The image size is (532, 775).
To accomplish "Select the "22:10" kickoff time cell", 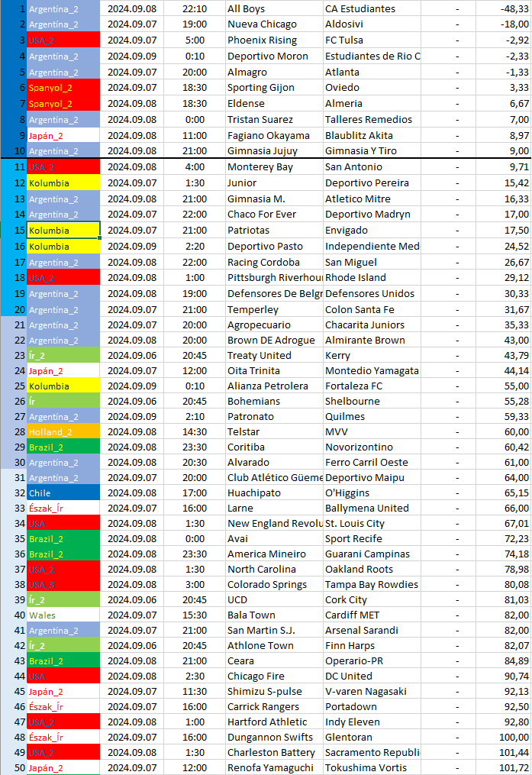I will point(195,8).
